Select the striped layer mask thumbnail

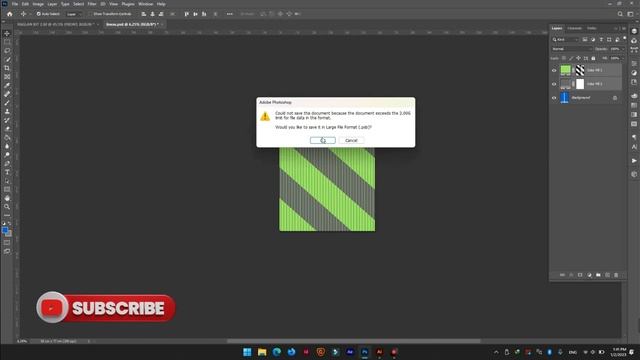(x=580, y=70)
